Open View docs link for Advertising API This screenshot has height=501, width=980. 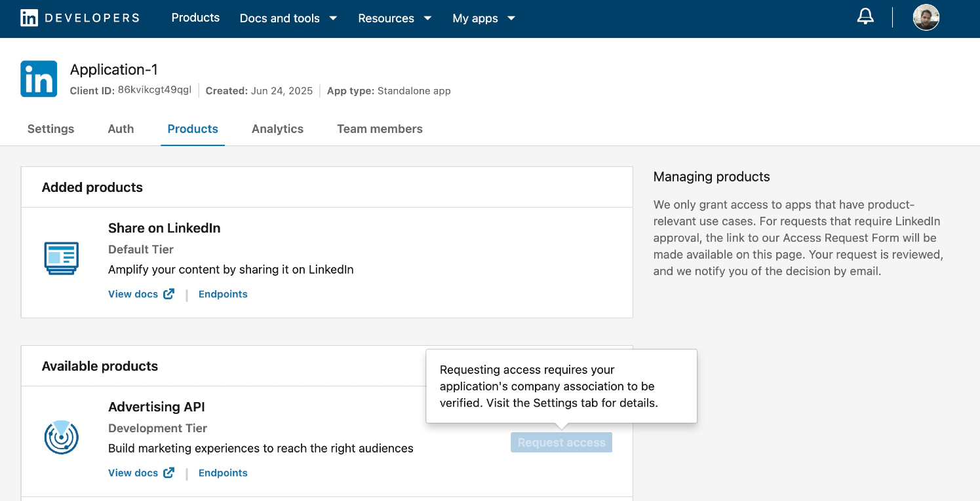point(133,473)
